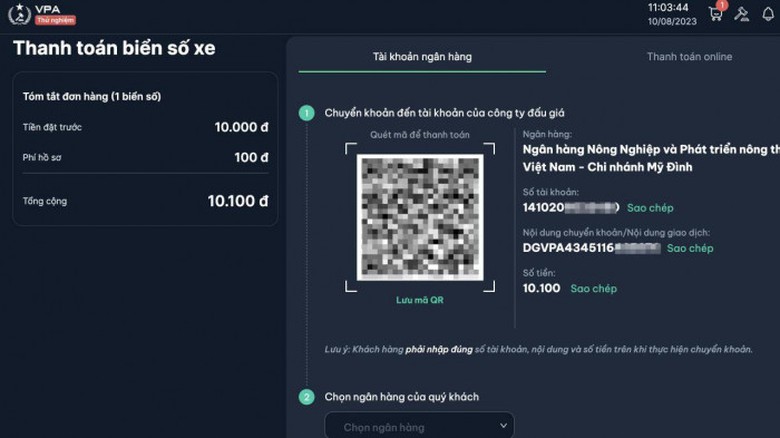This screenshot has height=438, width=780.
Task: Click the step 1 green circle
Action: (307, 113)
